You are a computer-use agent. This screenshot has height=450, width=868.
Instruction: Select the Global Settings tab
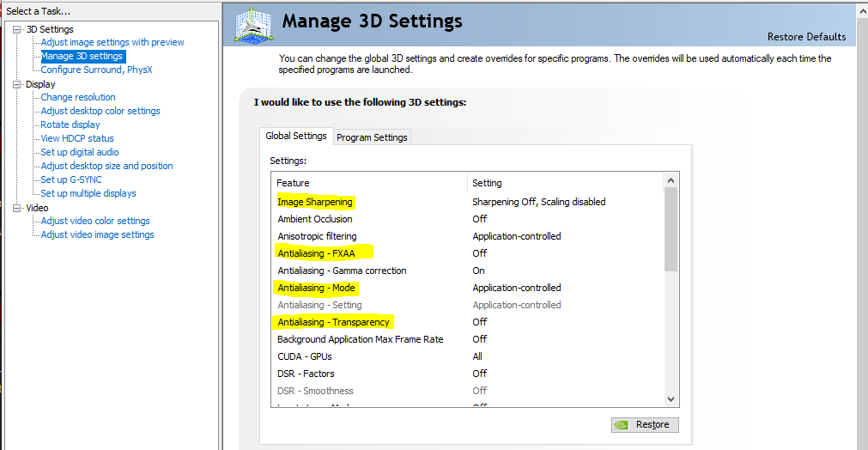(296, 137)
